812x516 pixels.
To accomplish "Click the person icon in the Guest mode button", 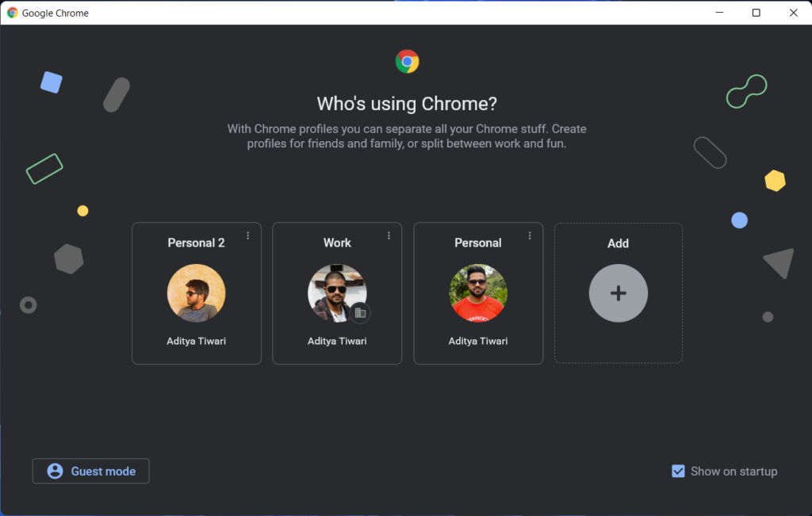I will tap(54, 471).
